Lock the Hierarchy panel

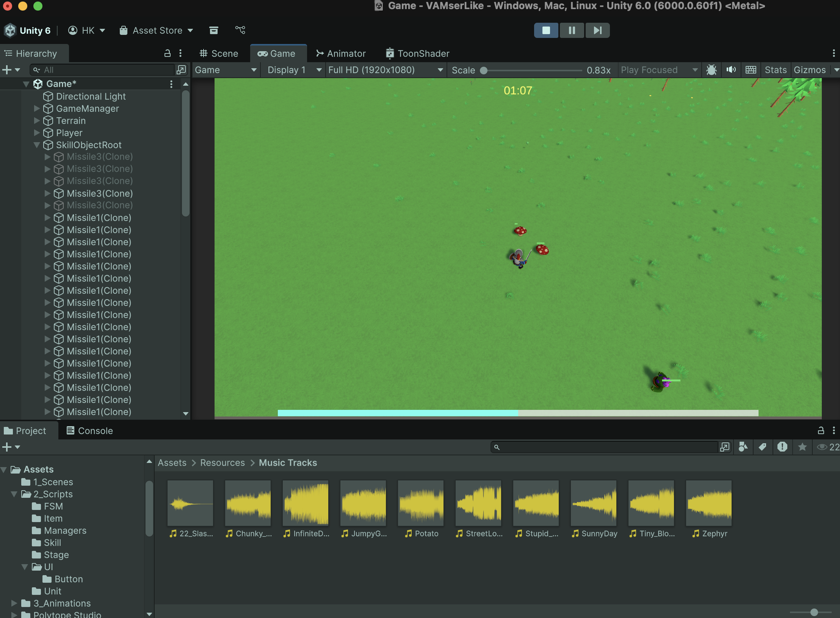[167, 53]
